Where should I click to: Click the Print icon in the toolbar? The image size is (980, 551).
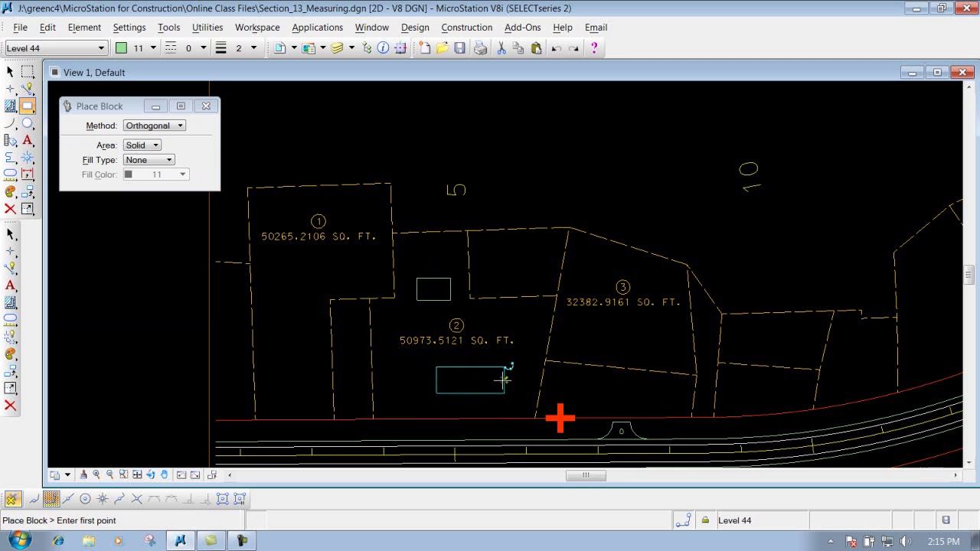pos(480,48)
